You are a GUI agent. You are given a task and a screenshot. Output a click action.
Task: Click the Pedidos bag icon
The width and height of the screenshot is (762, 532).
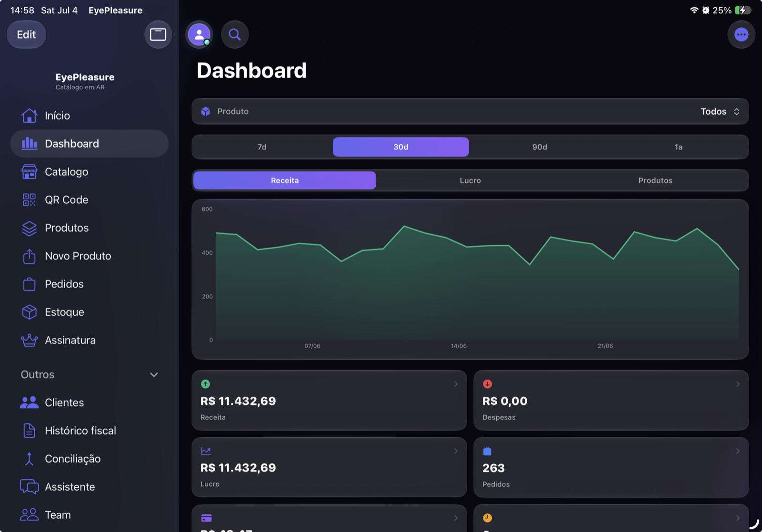point(29,284)
